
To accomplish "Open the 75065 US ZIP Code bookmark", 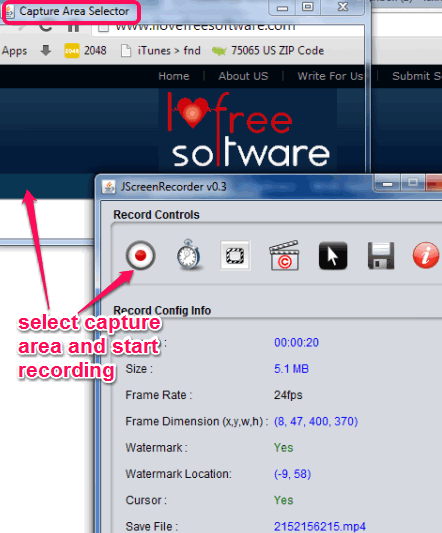I will 268,51.
